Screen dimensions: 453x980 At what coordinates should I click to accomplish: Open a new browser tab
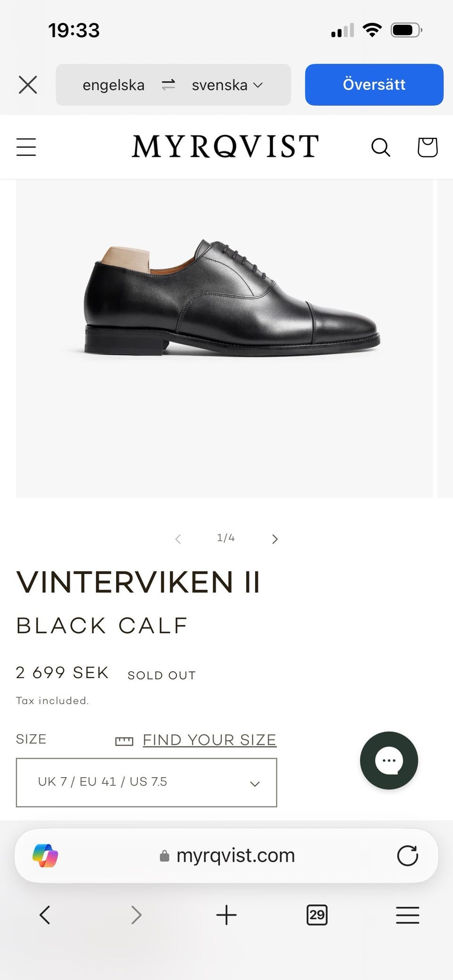[226, 915]
